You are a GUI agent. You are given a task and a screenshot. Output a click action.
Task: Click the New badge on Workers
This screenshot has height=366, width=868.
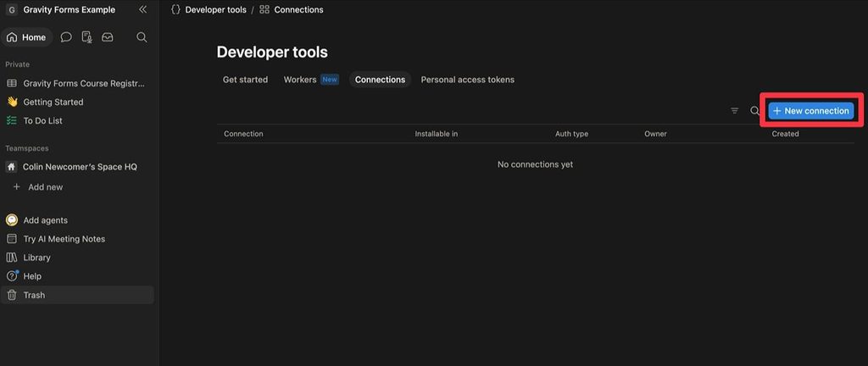(x=330, y=80)
